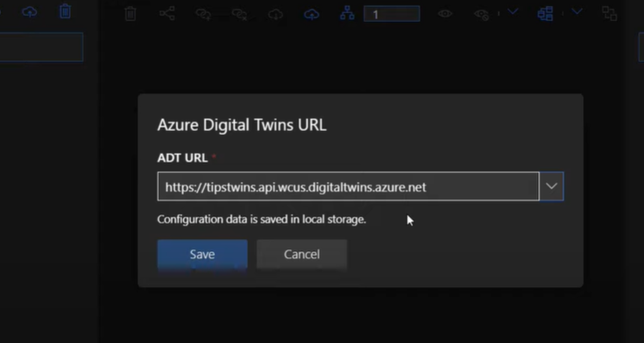The height and width of the screenshot is (343, 644).
Task: Click the expansion level hierarchy icon
Action: (x=348, y=14)
